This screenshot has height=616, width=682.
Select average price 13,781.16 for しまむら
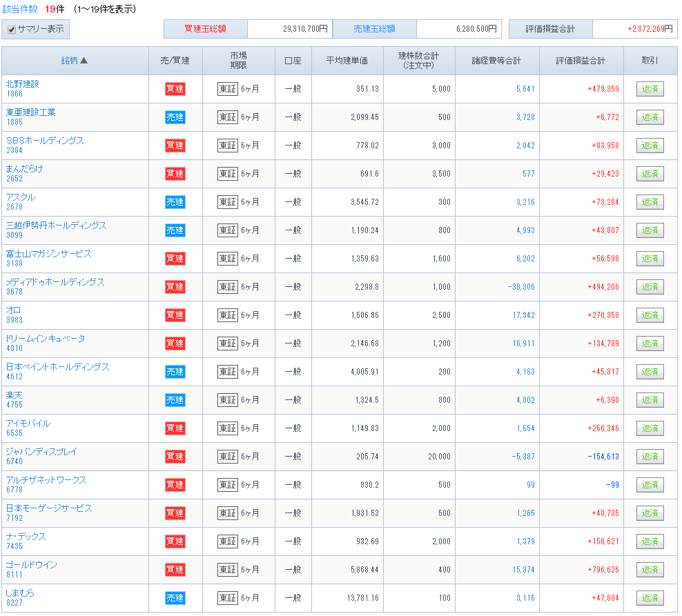click(363, 597)
